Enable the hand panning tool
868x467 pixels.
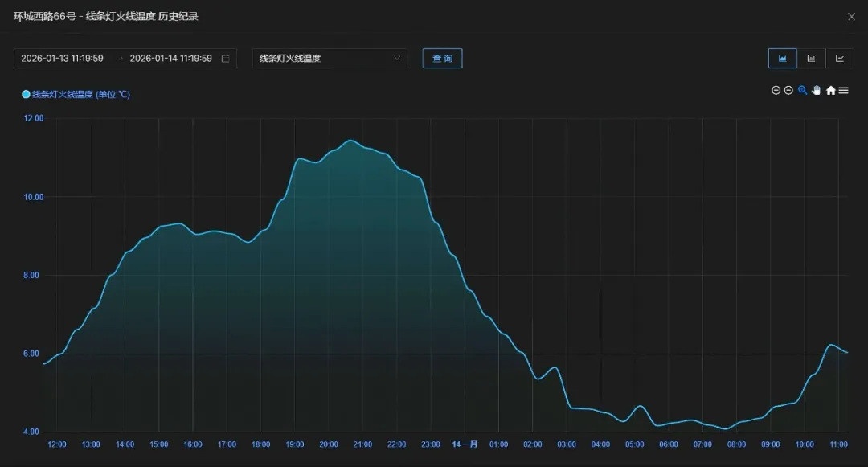click(816, 91)
